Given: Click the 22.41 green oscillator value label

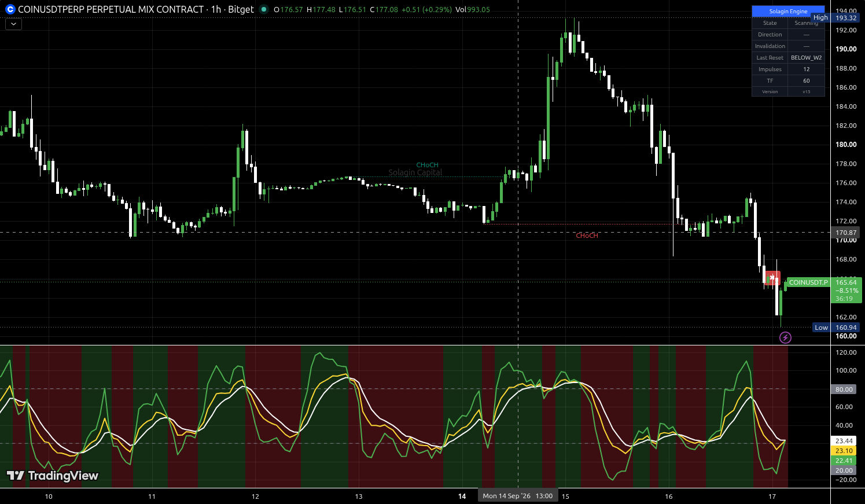Looking at the screenshot, I should 844,461.
